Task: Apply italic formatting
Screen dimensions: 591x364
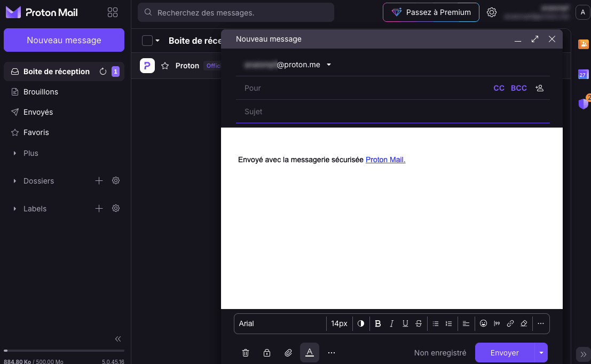Action: click(392, 323)
